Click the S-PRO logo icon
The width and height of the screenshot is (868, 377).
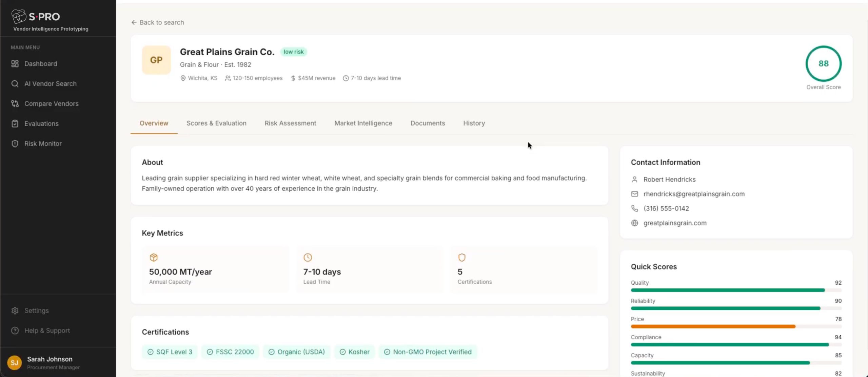[19, 16]
